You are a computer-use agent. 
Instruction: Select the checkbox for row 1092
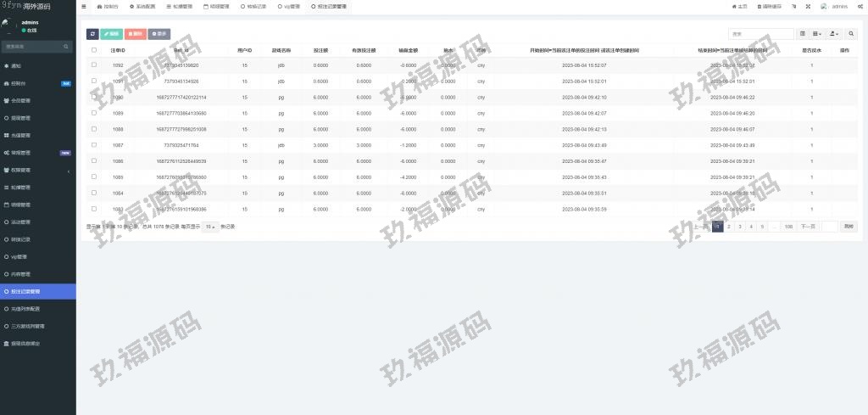(93, 65)
